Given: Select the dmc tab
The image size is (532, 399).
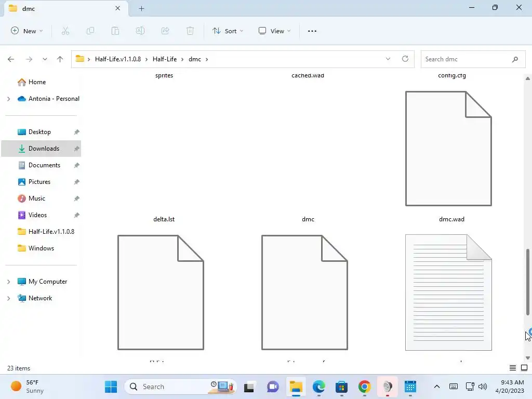Looking at the screenshot, I should coord(66,8).
